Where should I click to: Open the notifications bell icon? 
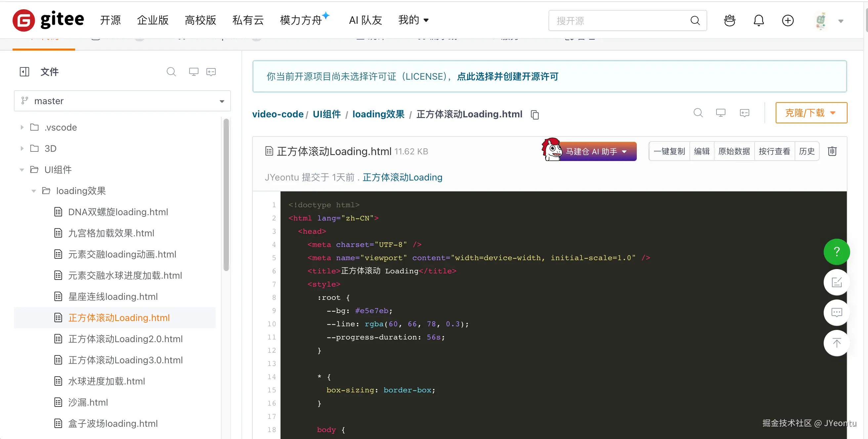(x=759, y=20)
